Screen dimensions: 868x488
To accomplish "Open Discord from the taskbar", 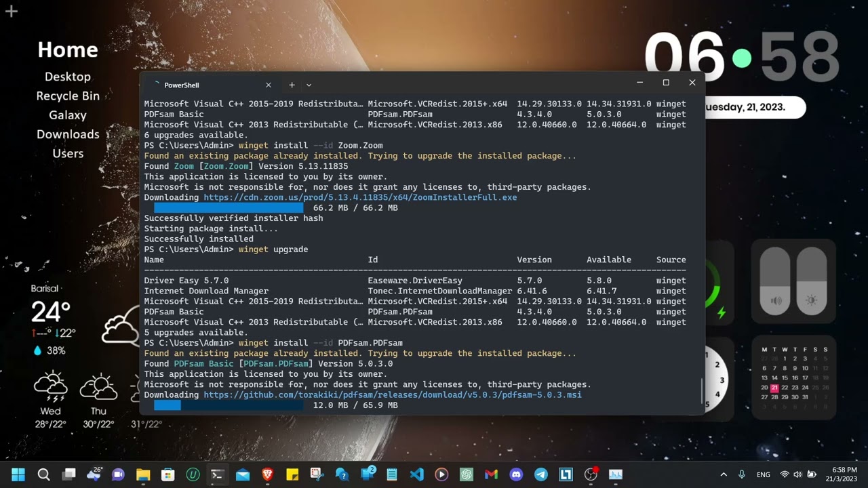I will tap(516, 474).
